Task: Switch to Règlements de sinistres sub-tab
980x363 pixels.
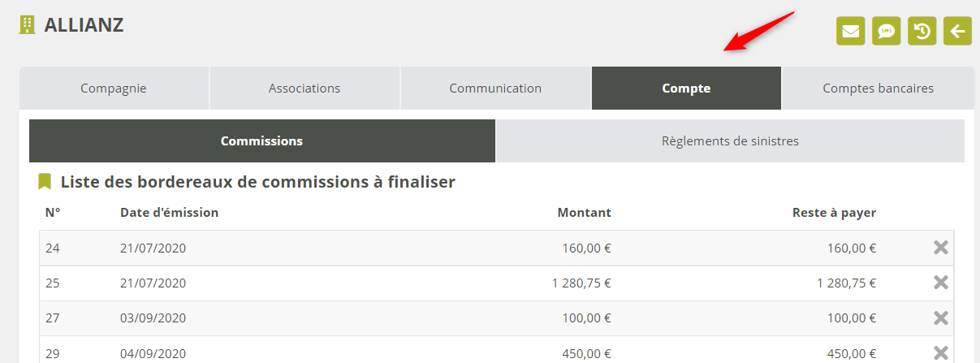Action: [730, 141]
